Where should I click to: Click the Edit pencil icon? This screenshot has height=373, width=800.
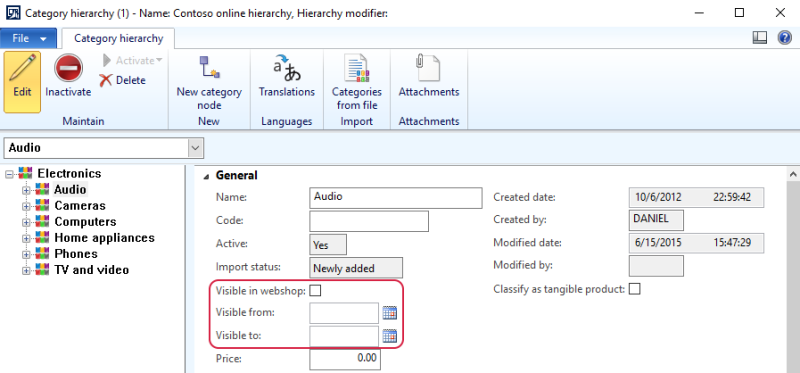tap(22, 67)
